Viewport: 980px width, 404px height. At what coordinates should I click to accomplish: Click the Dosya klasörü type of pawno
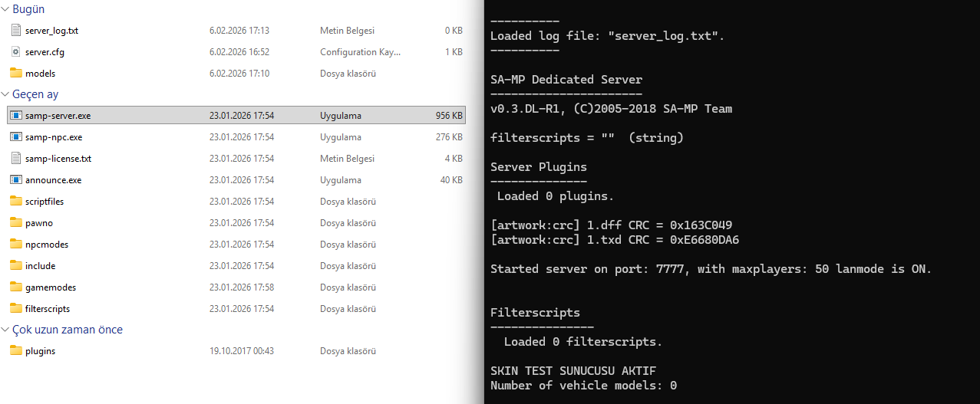[348, 223]
